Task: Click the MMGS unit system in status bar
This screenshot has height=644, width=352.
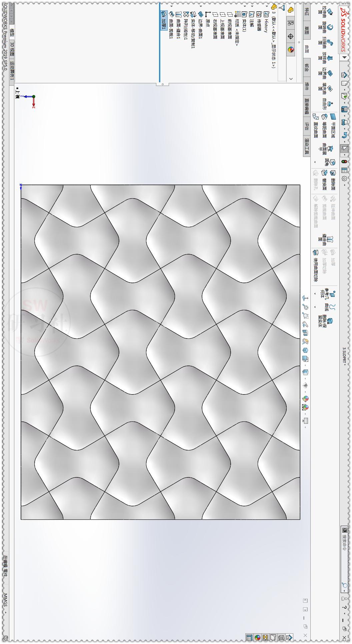Action: [5, 600]
